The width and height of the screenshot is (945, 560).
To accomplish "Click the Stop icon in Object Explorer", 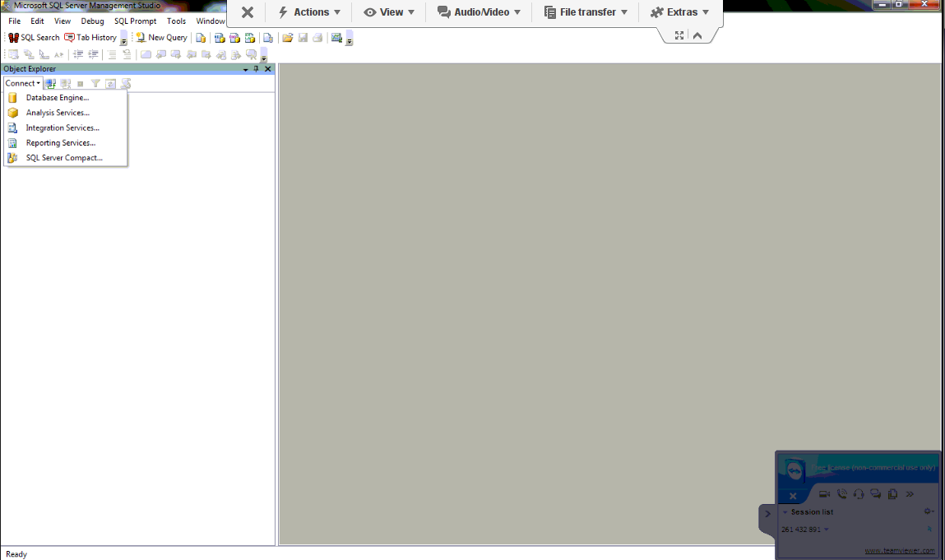I will [80, 84].
